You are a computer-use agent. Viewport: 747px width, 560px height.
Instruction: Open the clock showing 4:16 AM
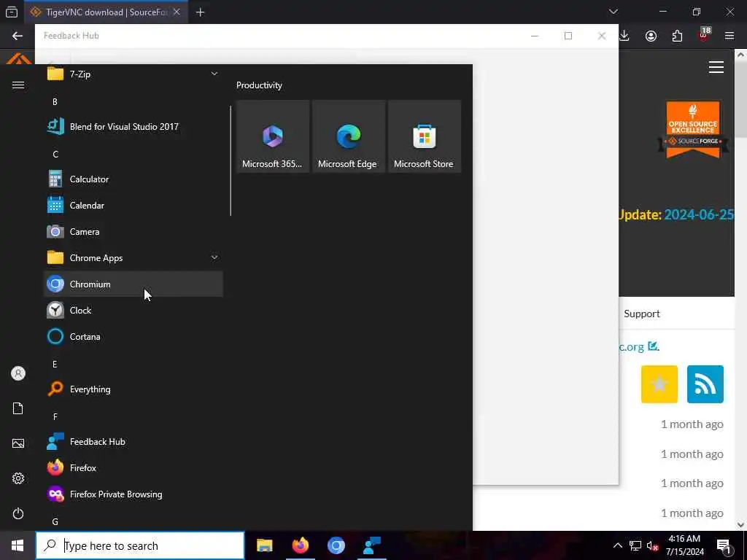684,545
